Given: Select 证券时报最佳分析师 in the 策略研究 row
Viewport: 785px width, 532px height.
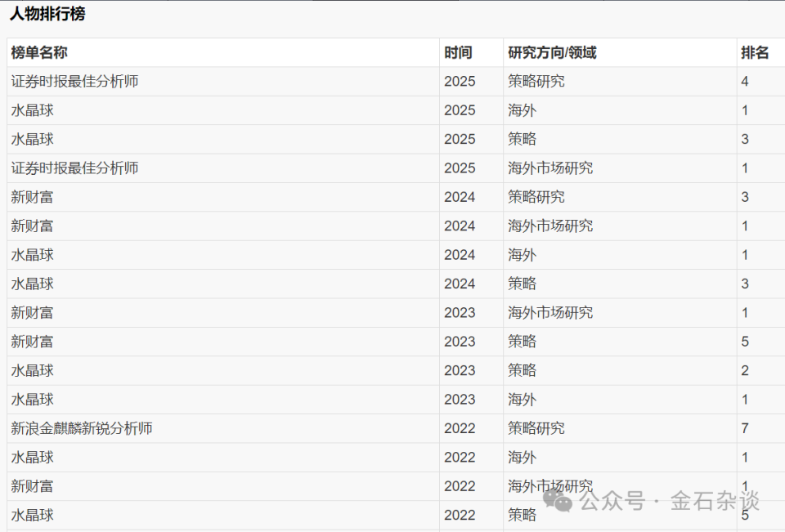Looking at the screenshot, I should [74, 82].
